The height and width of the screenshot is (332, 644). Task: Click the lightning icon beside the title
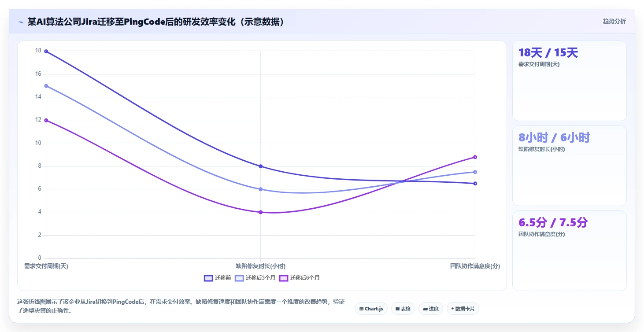(21, 22)
